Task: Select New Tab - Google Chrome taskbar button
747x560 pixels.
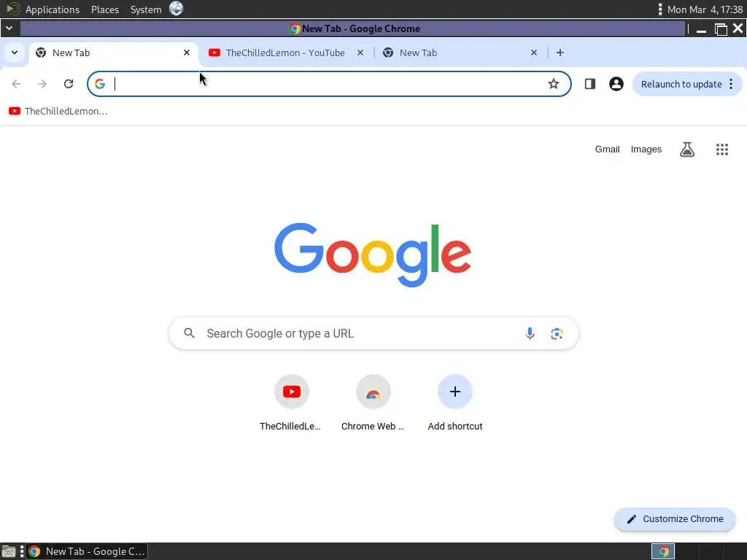Action: [87, 551]
